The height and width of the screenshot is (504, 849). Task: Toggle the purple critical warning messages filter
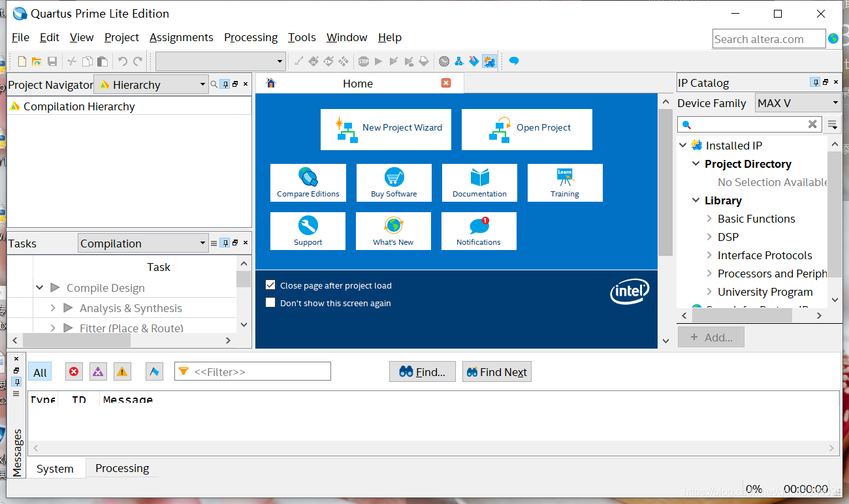tap(98, 371)
